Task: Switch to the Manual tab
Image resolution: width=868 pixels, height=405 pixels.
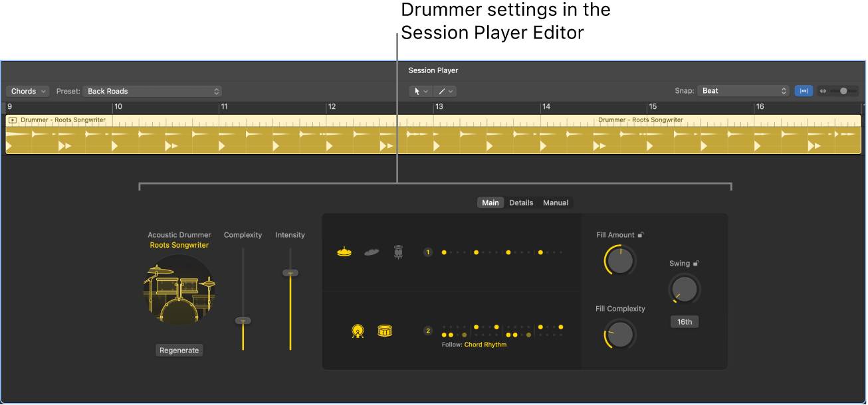Action: [x=556, y=202]
